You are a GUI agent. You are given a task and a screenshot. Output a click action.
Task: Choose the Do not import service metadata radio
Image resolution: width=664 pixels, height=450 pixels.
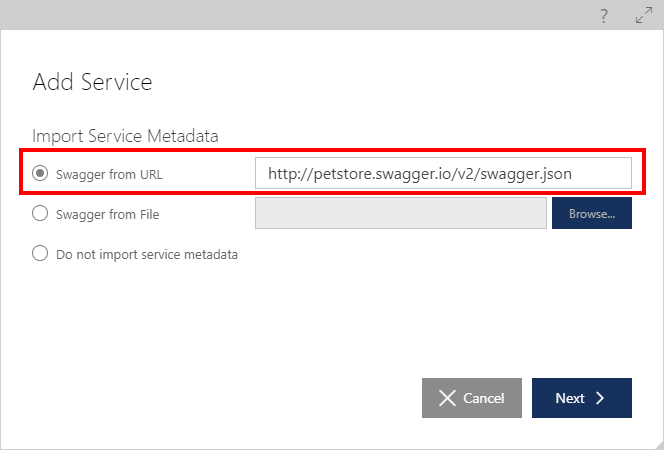point(40,253)
